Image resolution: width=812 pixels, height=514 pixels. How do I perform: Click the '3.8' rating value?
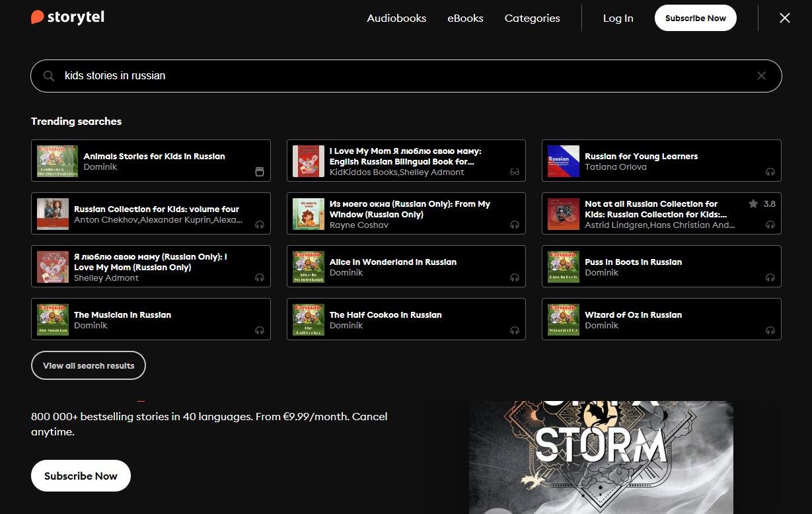[770, 204]
